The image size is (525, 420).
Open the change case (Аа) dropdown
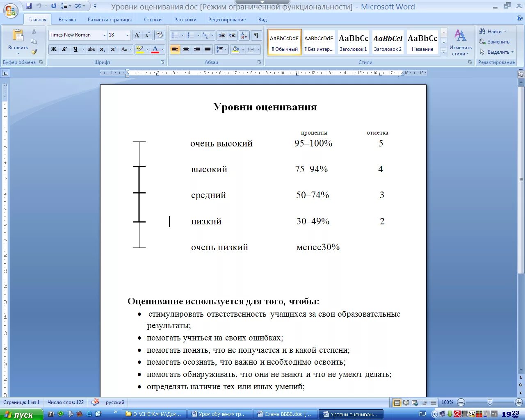[126, 49]
